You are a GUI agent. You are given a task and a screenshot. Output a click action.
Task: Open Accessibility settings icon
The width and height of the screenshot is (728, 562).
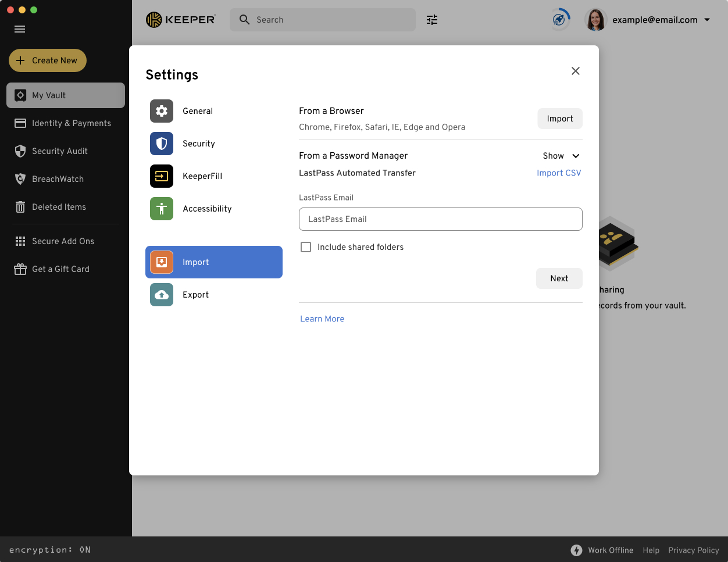pos(162,209)
